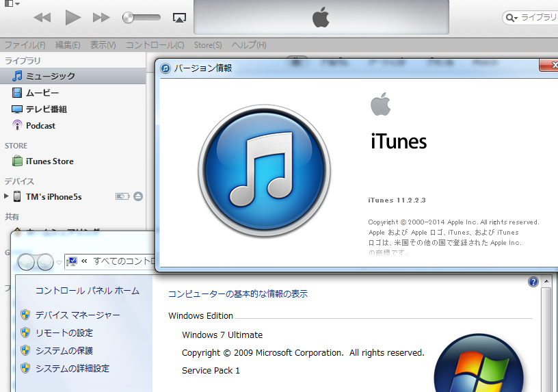The width and height of the screenshot is (558, 392).
Task: Open the ファイル(F) menu
Action: [x=25, y=45]
